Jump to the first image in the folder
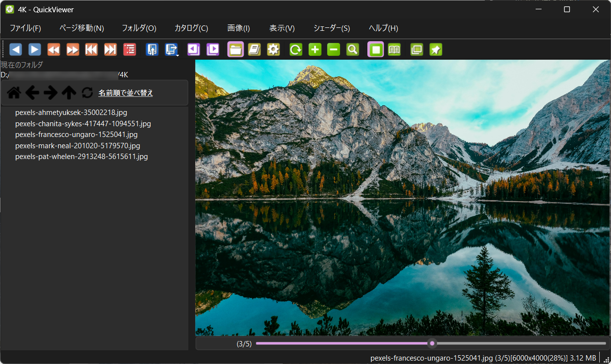The height and width of the screenshot is (364, 611). point(91,49)
